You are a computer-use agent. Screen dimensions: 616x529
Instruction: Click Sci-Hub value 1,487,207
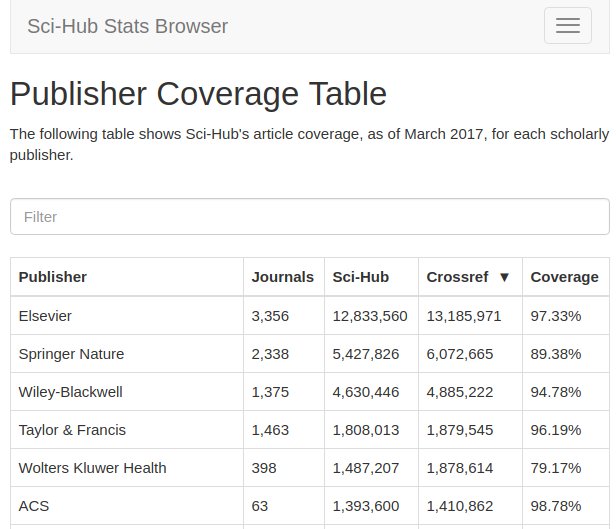pyautogui.click(x=366, y=469)
